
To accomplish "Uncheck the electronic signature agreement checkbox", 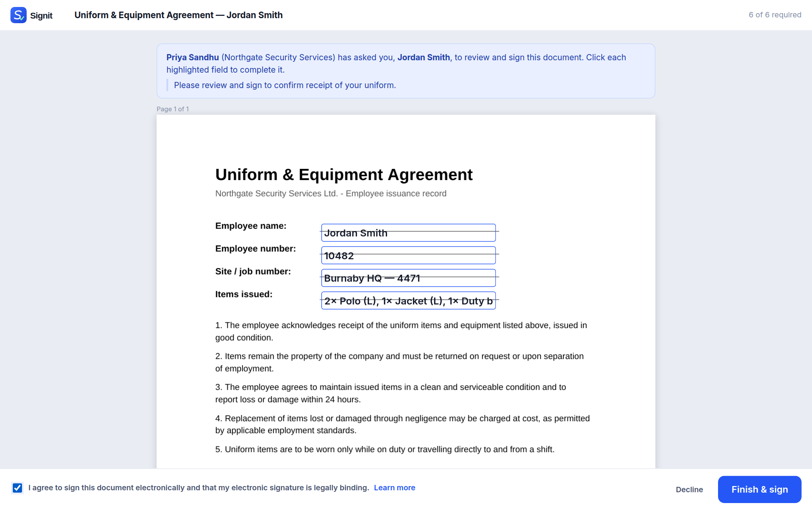I will coord(17,488).
